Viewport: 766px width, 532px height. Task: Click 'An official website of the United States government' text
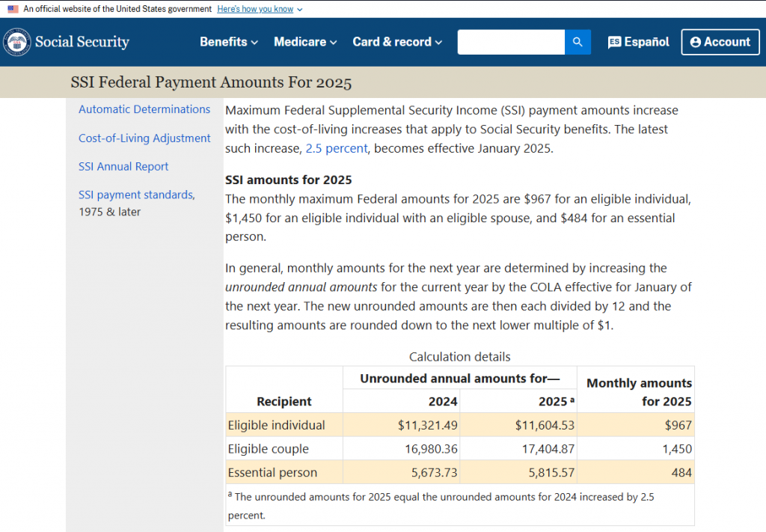pos(117,9)
